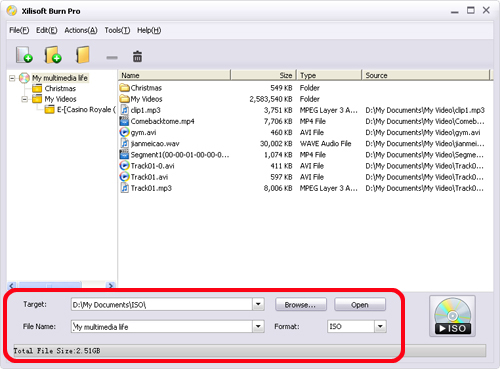Close the Xilisoft Burn Pro window

pos(486,10)
